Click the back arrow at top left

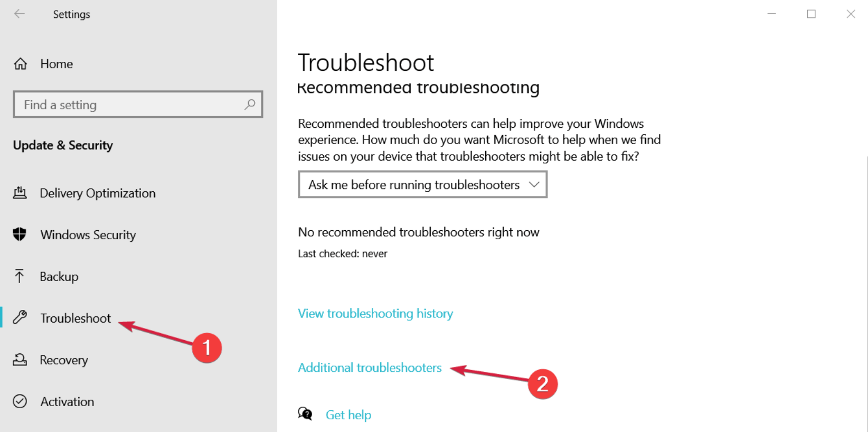[19, 14]
